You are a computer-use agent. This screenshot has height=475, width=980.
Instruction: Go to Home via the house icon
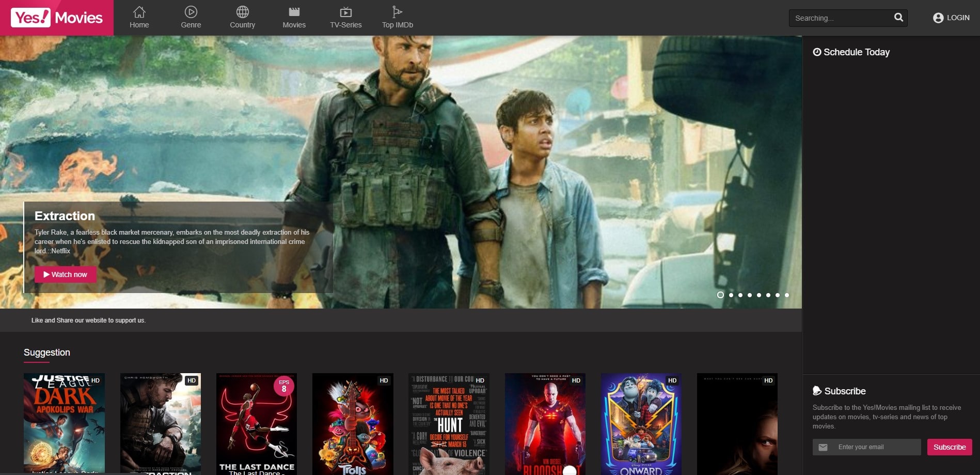click(x=139, y=12)
